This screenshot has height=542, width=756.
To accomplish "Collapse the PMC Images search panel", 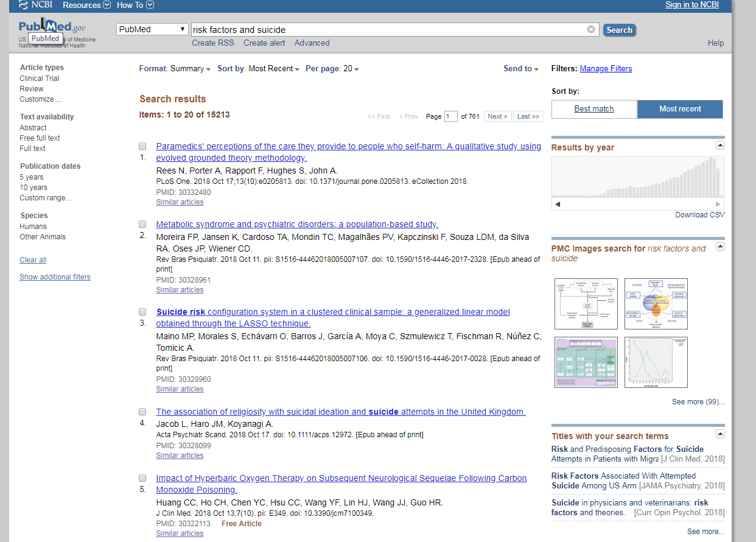I will pyautogui.click(x=720, y=246).
